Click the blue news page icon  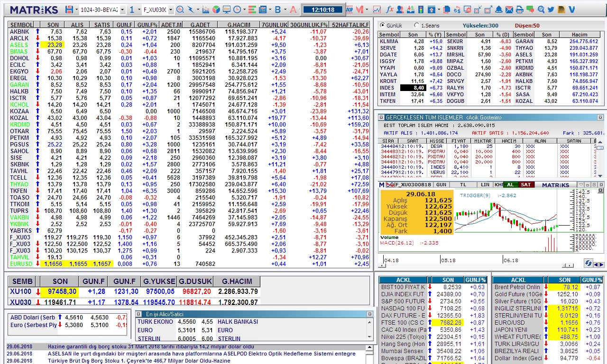262,9
